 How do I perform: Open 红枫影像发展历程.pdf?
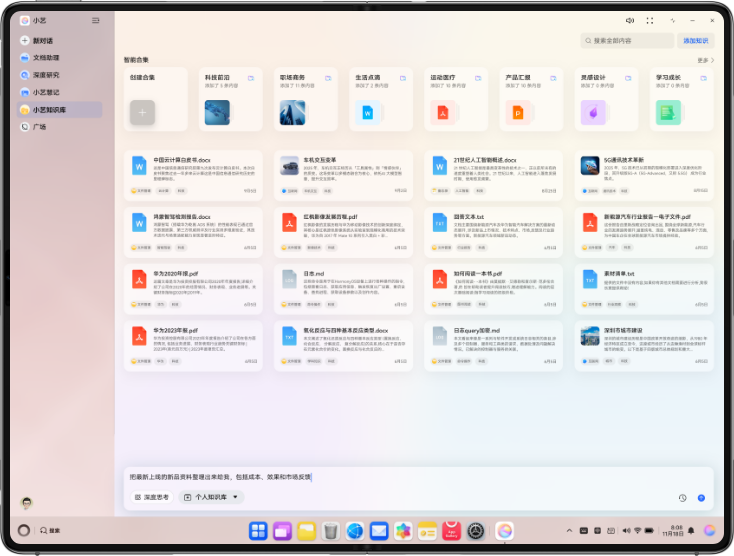pyautogui.click(x=344, y=232)
